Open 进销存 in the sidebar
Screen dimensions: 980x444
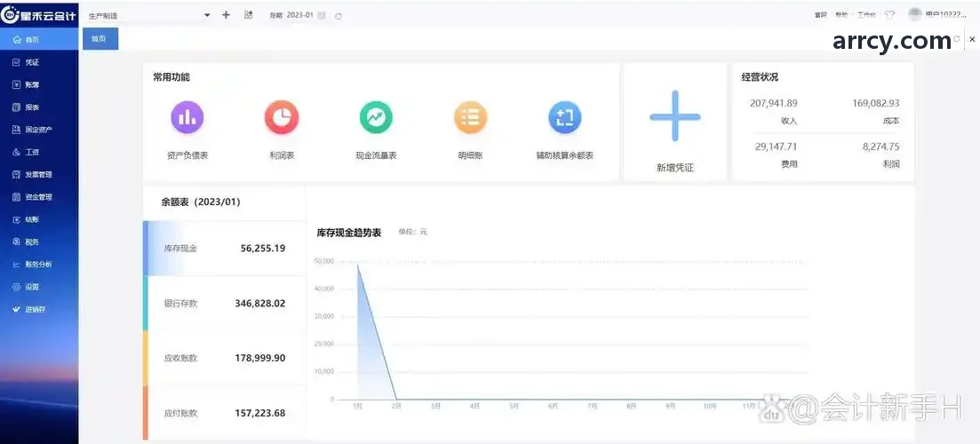click(39, 310)
